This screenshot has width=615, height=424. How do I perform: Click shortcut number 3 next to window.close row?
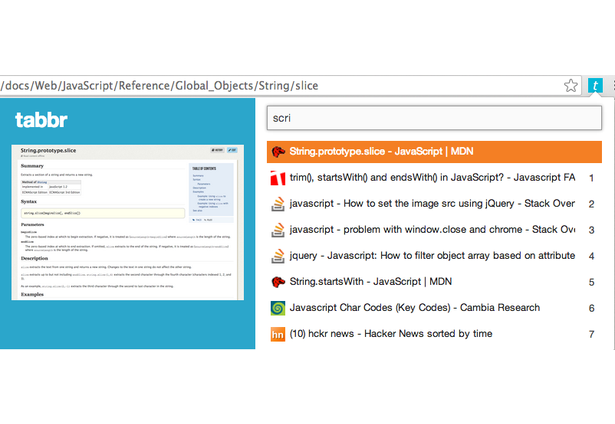[x=591, y=230]
